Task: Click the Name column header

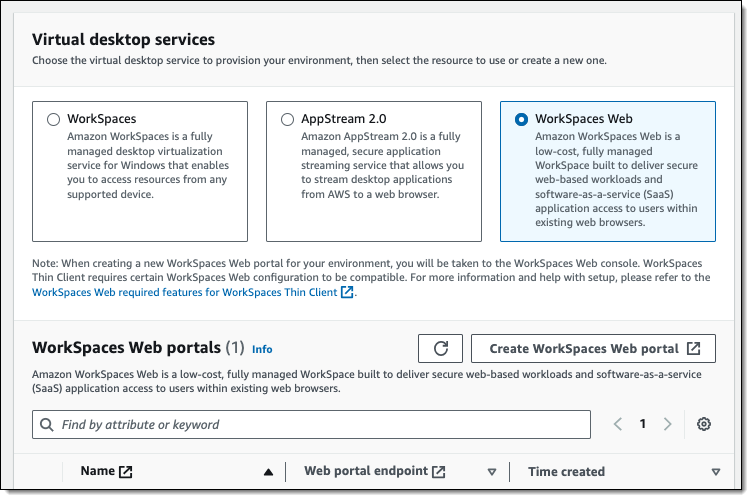Action: tap(97, 471)
